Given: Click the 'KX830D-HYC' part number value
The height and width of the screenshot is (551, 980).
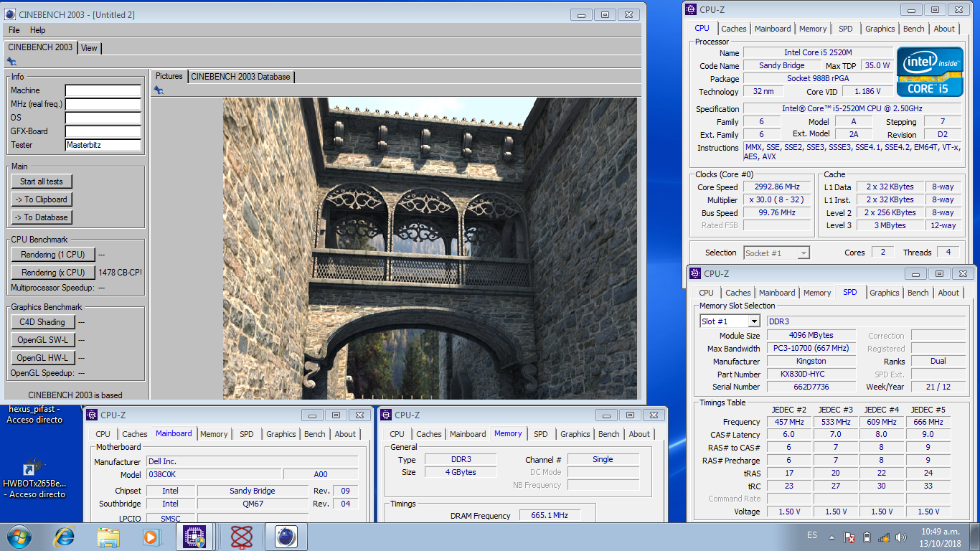Looking at the screenshot, I should (811, 374).
